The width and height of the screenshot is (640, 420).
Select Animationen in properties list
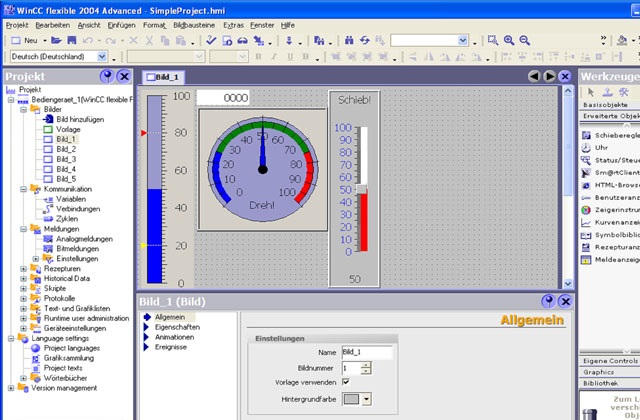click(x=174, y=337)
